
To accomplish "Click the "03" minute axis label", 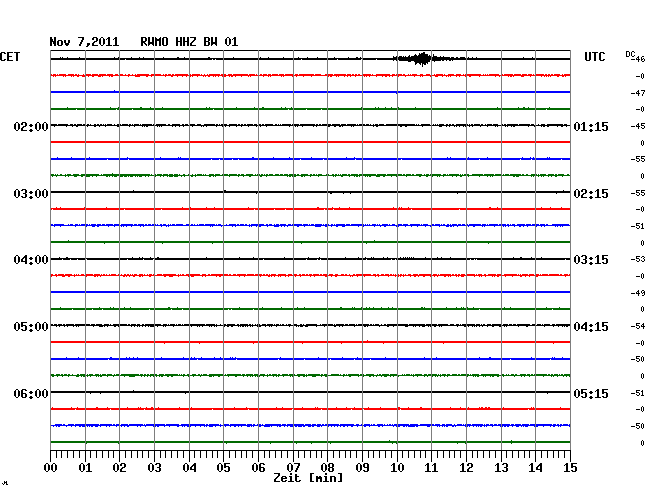I will (x=155, y=467).
